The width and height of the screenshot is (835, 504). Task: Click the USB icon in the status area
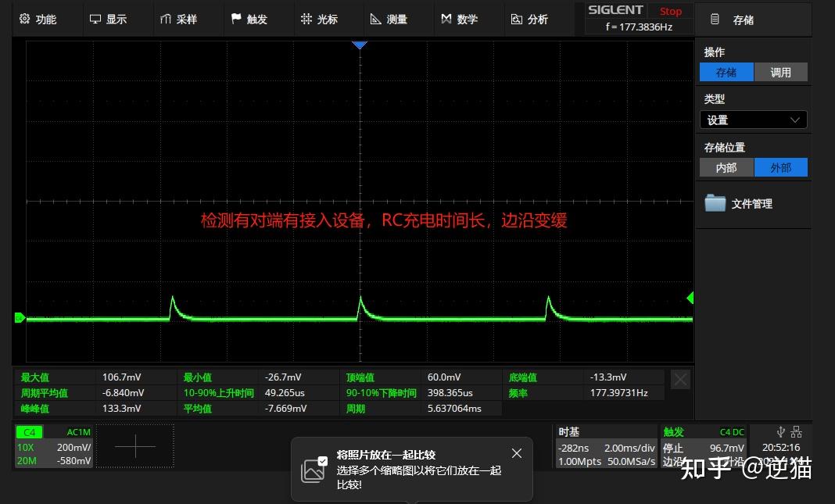click(781, 431)
